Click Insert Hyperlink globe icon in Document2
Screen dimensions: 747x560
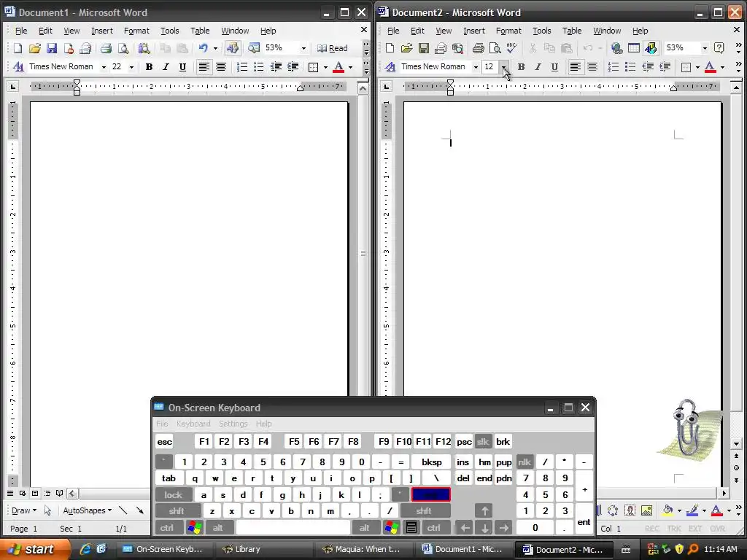click(617, 48)
